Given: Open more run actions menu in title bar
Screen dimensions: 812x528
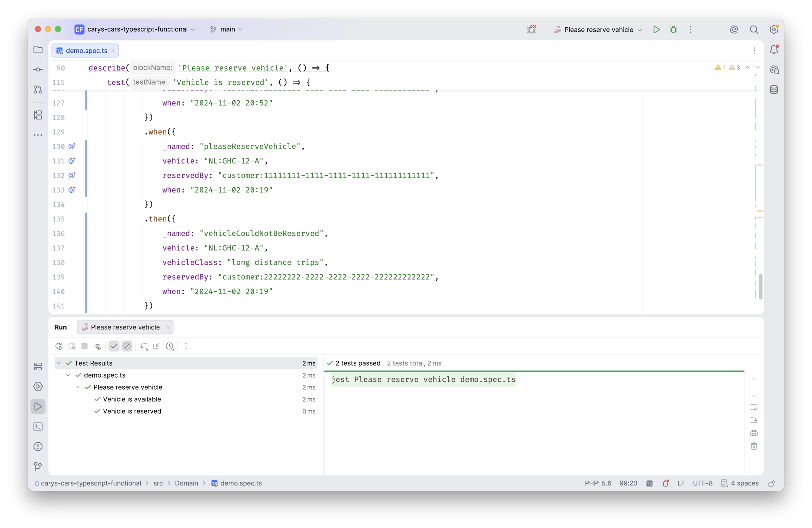Looking at the screenshot, I should tap(690, 30).
